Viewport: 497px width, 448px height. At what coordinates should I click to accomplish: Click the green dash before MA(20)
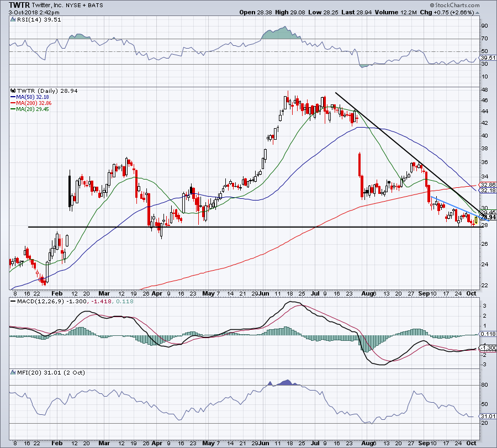point(13,109)
